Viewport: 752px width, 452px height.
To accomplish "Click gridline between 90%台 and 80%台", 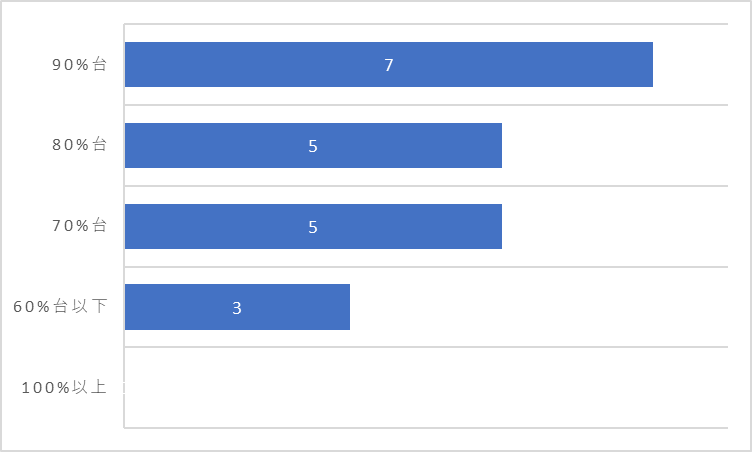I will coord(426,105).
